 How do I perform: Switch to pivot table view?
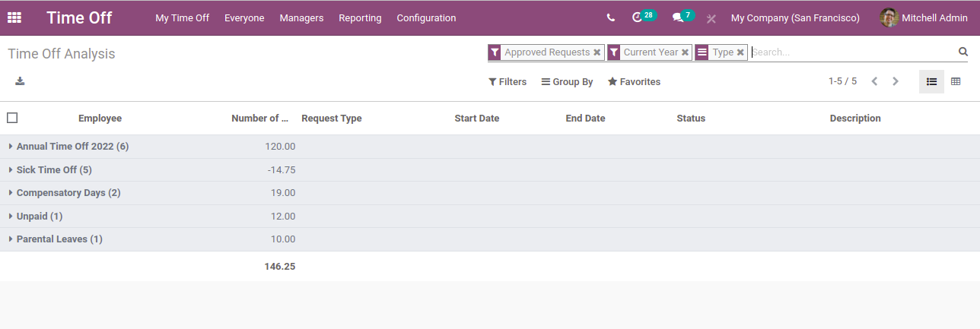956,81
